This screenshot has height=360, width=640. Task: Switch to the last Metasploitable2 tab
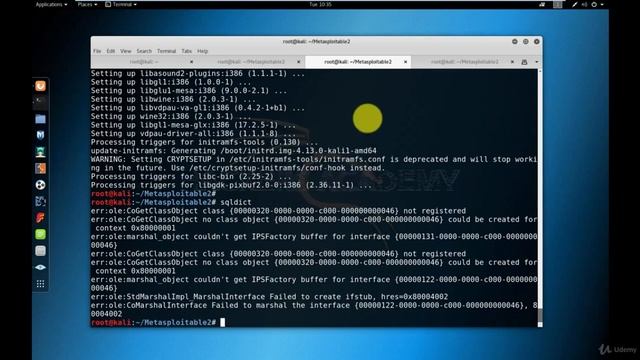point(464,62)
